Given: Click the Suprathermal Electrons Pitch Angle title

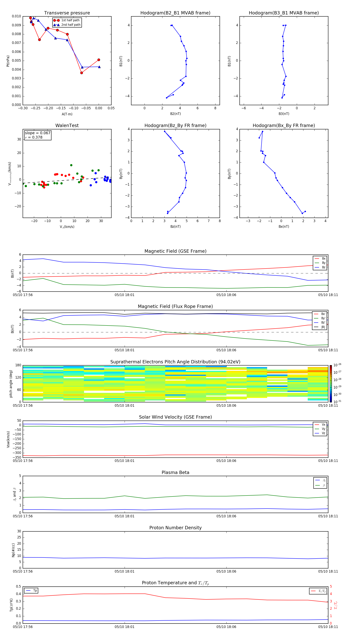Looking at the screenshot, I should (x=175, y=362).
